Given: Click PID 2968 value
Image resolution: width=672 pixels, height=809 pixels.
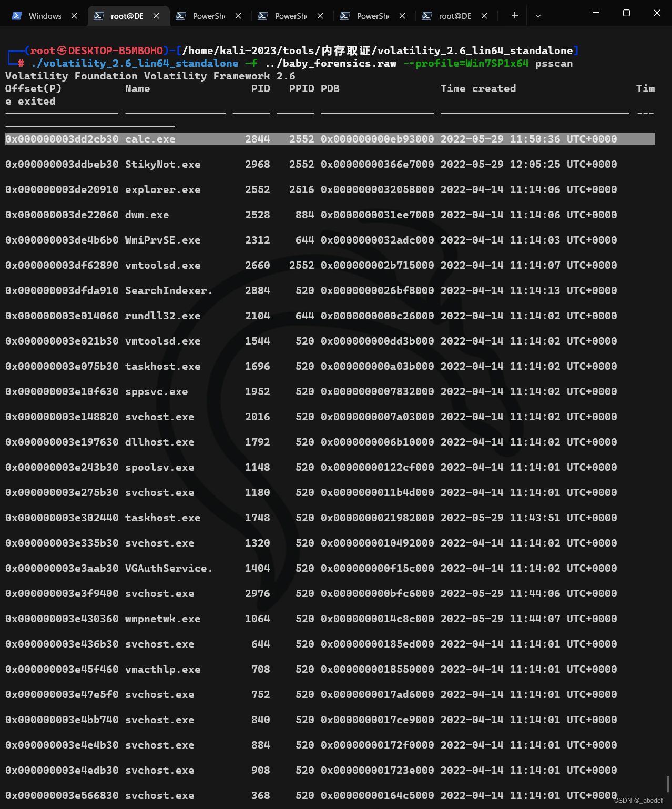Looking at the screenshot, I should tap(257, 164).
